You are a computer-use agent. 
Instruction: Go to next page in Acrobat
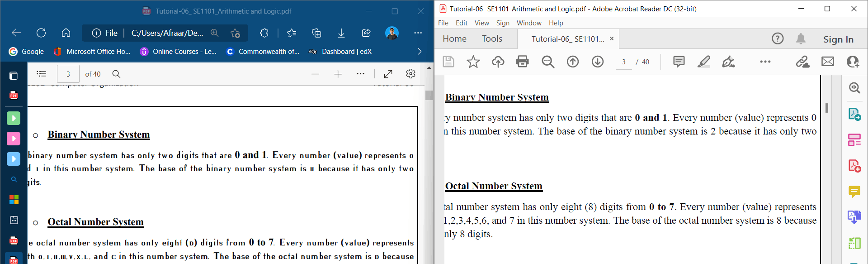(598, 62)
